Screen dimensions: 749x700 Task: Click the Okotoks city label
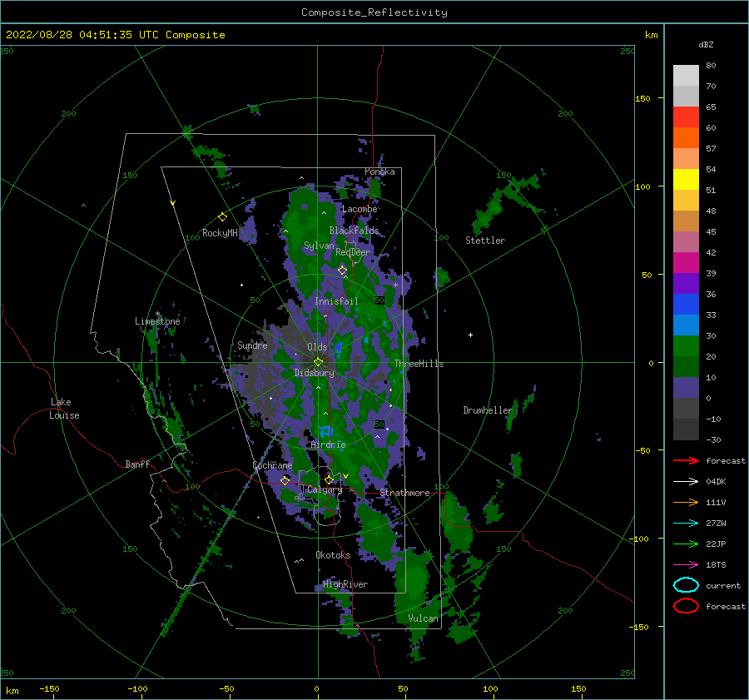[333, 555]
